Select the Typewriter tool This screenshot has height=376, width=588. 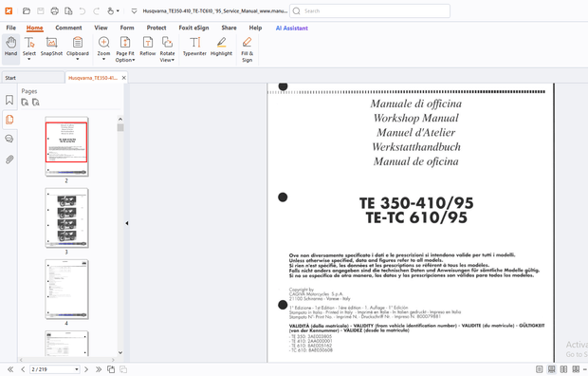point(194,47)
